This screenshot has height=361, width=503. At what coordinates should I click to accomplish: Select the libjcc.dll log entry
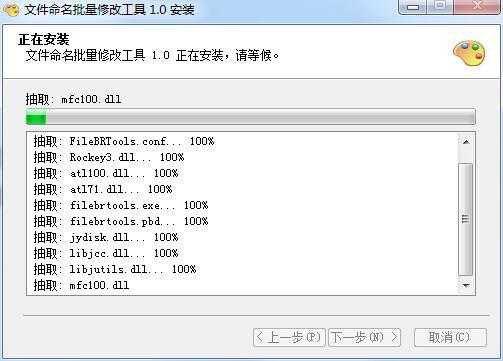point(106,253)
